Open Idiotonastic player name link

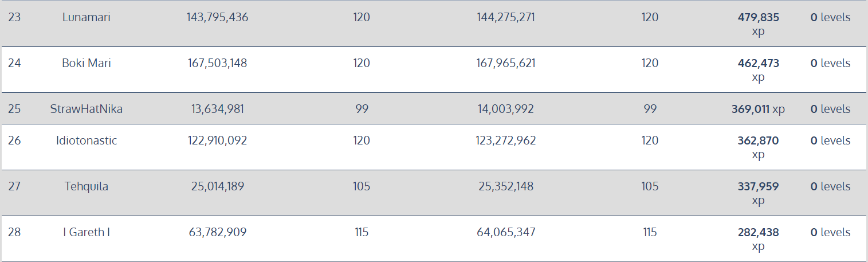point(86,140)
